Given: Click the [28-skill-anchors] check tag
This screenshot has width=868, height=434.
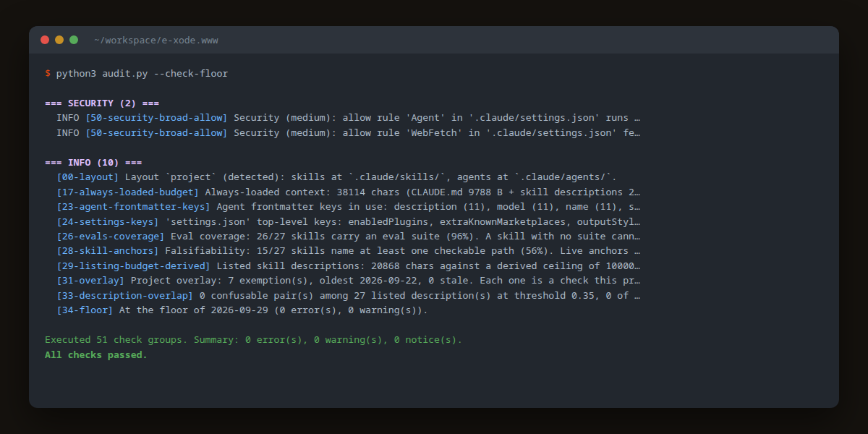Looking at the screenshot, I should tap(108, 252).
